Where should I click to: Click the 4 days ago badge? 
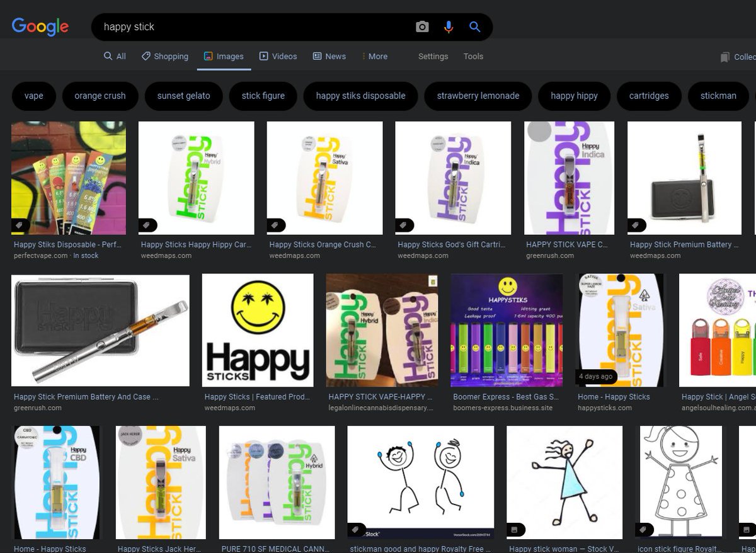(x=596, y=377)
